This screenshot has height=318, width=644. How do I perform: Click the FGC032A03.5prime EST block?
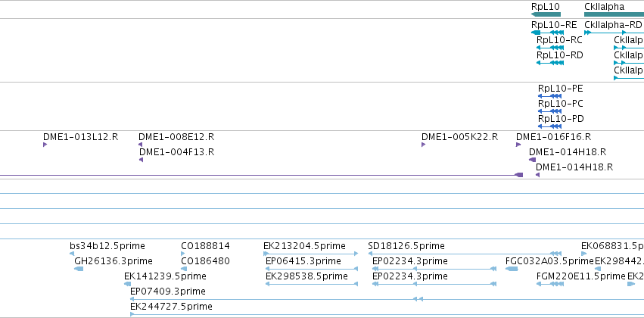coord(512,269)
